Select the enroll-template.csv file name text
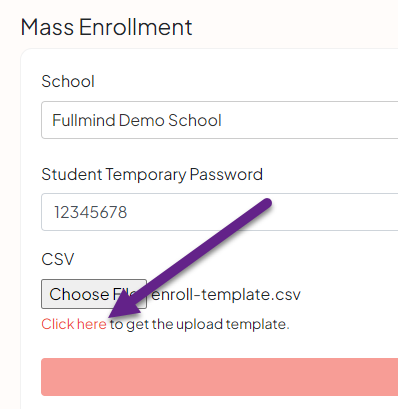Viewport: 398px width, 409px height. tap(226, 294)
